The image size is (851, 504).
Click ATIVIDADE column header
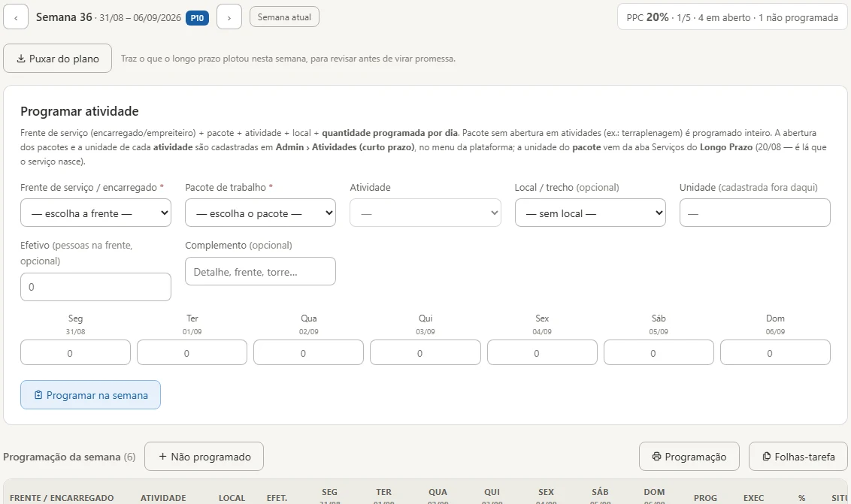point(163,498)
